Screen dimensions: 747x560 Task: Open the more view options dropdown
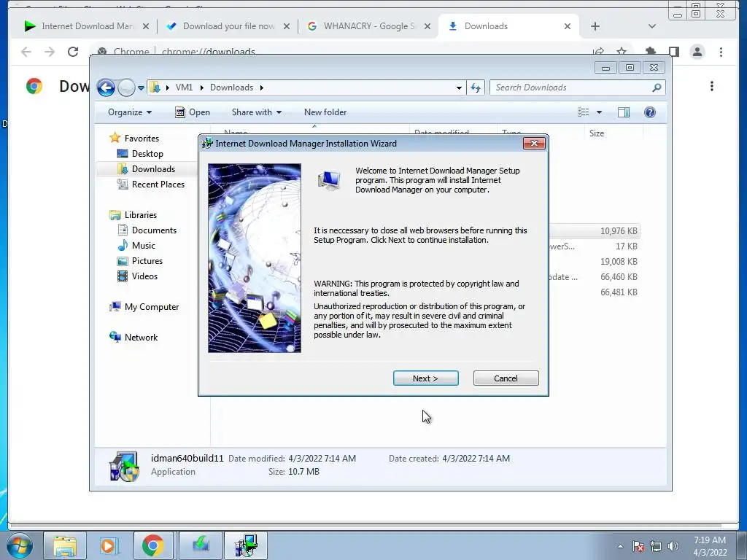pos(600,112)
